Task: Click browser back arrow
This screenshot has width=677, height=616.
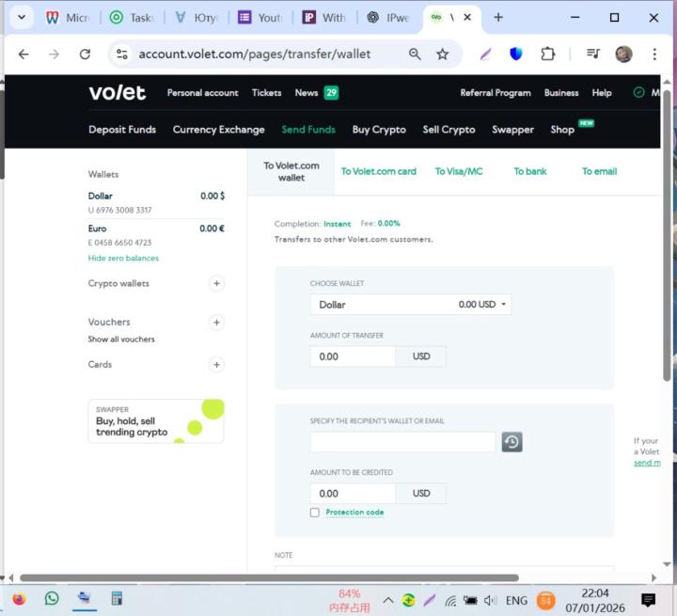Action: (x=24, y=54)
